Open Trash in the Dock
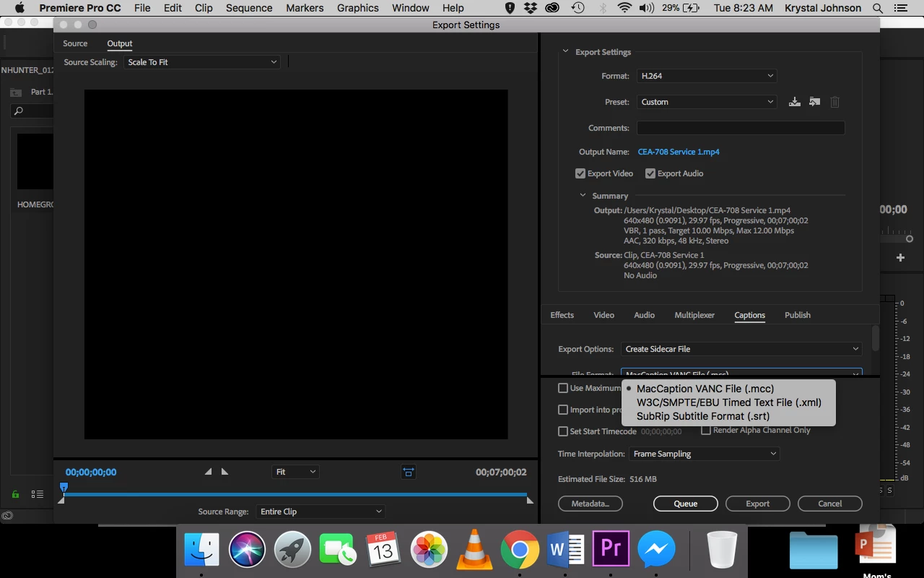The height and width of the screenshot is (578, 924). (x=721, y=551)
